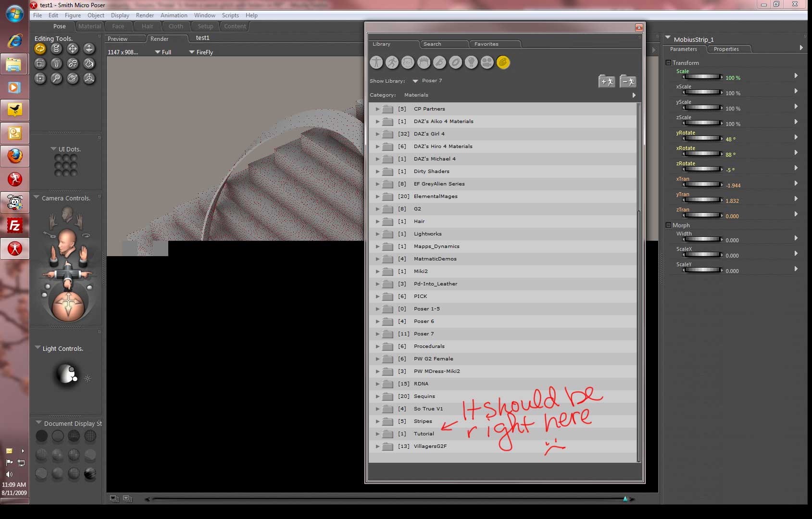This screenshot has height=519, width=812.
Task: Open the Render menu
Action: 145,15
